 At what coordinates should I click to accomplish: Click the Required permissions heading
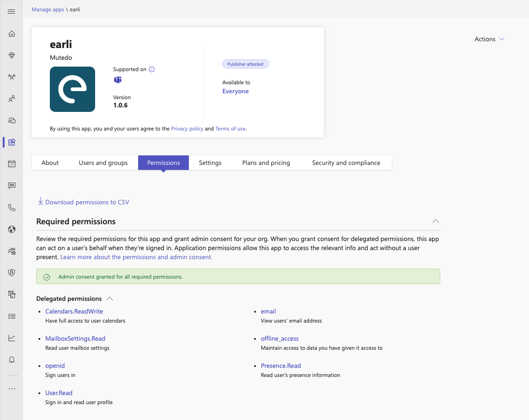pos(76,222)
